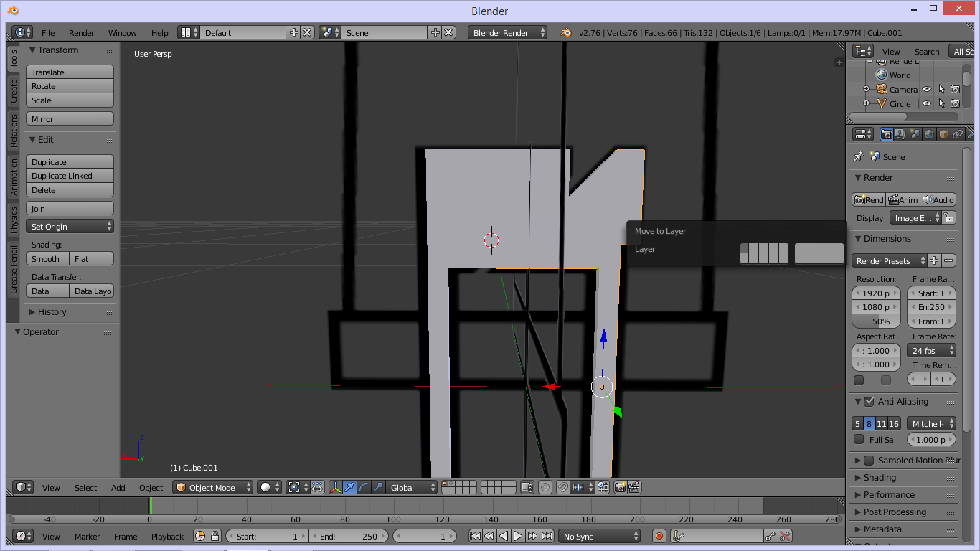Screen dimensions: 980x551
Task: Switch to the Physics tab
Action: [x=14, y=220]
